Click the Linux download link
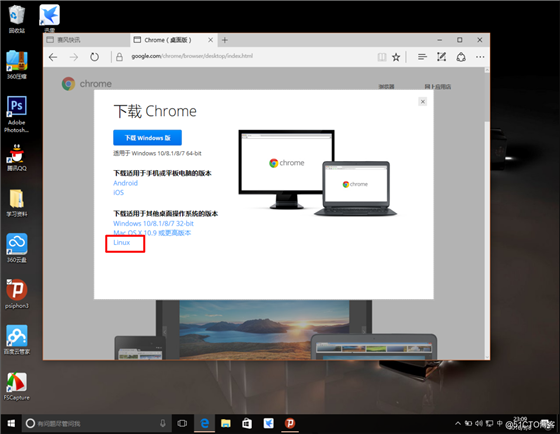The width and height of the screenshot is (560, 434). point(121,243)
